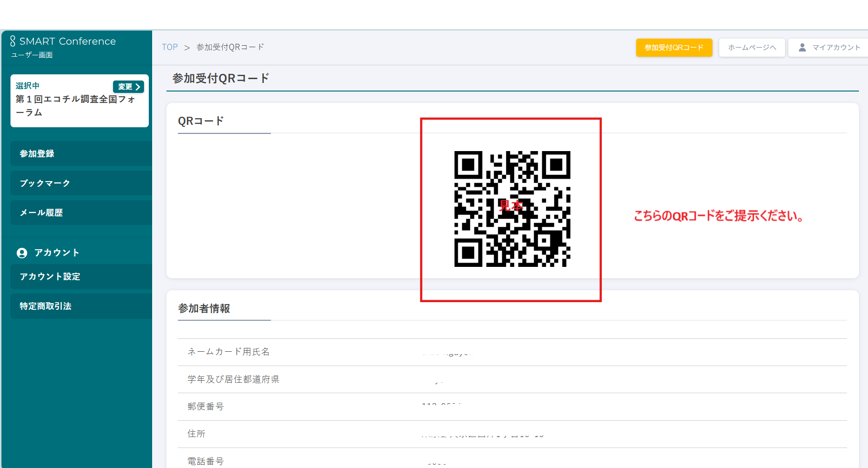Click the TOP breadcrumb link
This screenshot has height=468, width=868.
[170, 47]
